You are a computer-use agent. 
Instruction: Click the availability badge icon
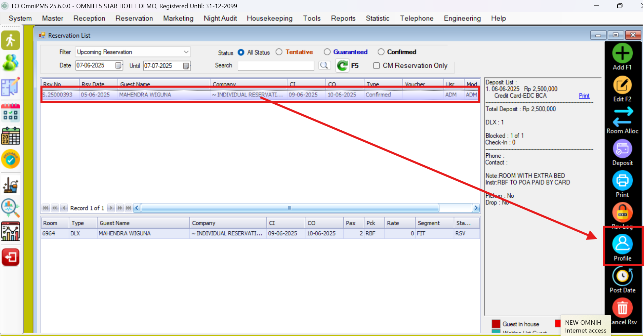(11, 159)
